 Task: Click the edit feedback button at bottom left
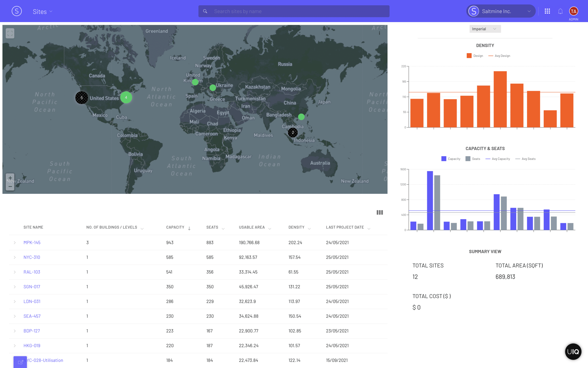[20, 362]
